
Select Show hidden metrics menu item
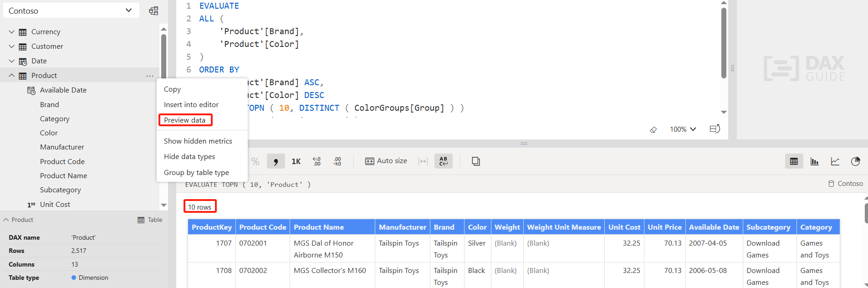pyautogui.click(x=202, y=141)
